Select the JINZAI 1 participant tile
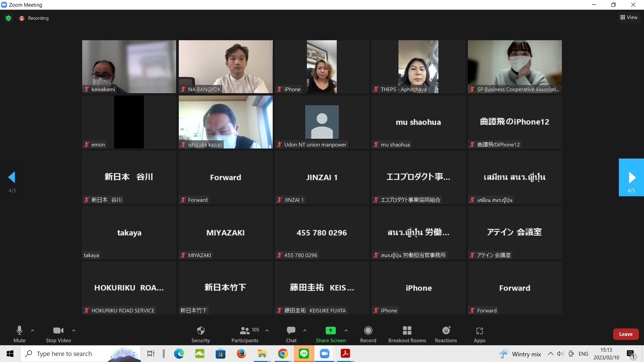644x362 pixels. (322, 177)
